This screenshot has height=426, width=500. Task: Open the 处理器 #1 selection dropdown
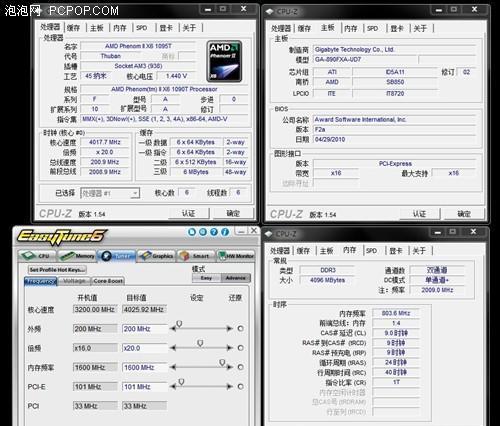click(x=110, y=193)
